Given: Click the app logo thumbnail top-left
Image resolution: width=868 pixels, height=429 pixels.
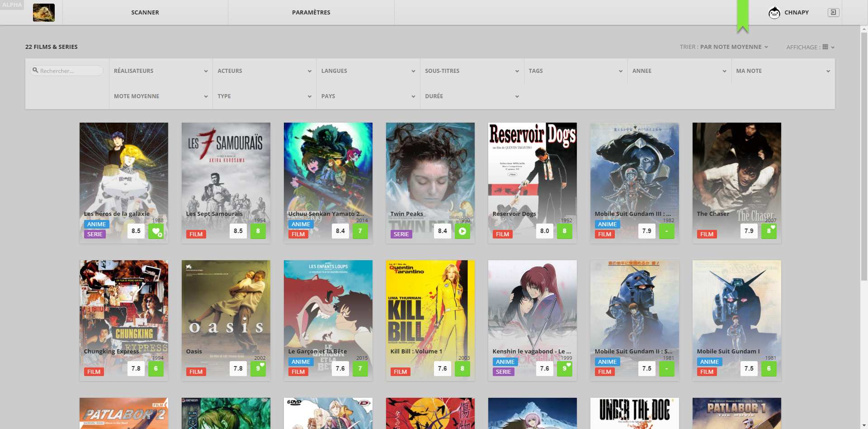Looking at the screenshot, I should (x=44, y=13).
